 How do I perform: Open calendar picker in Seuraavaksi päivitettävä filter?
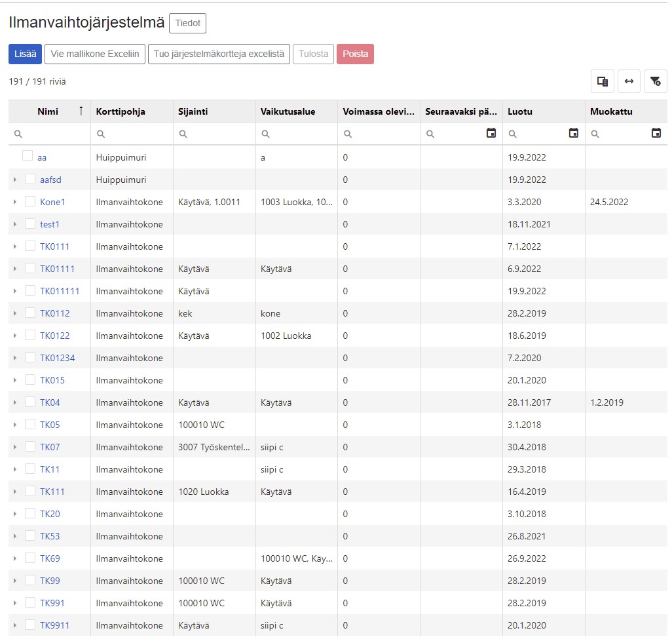click(x=491, y=133)
